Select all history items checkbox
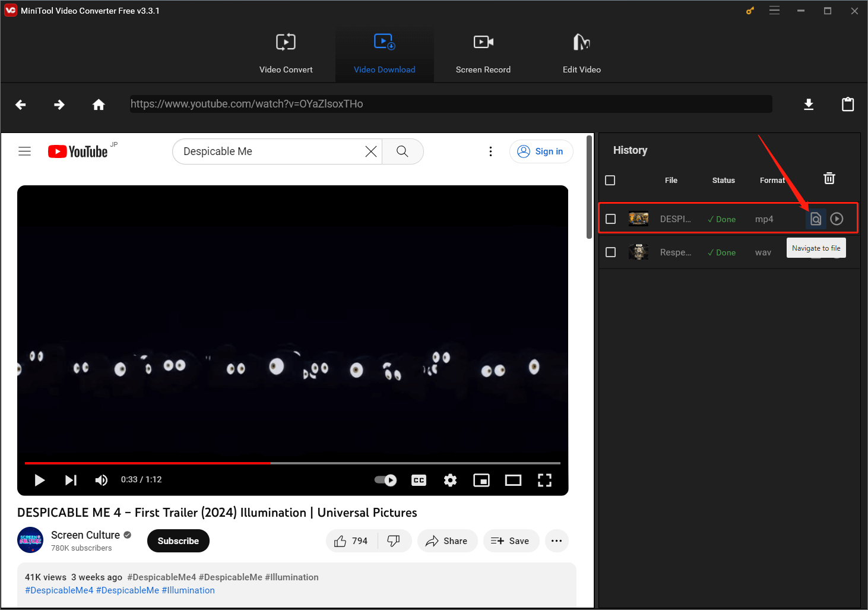The image size is (868, 610). pos(610,180)
